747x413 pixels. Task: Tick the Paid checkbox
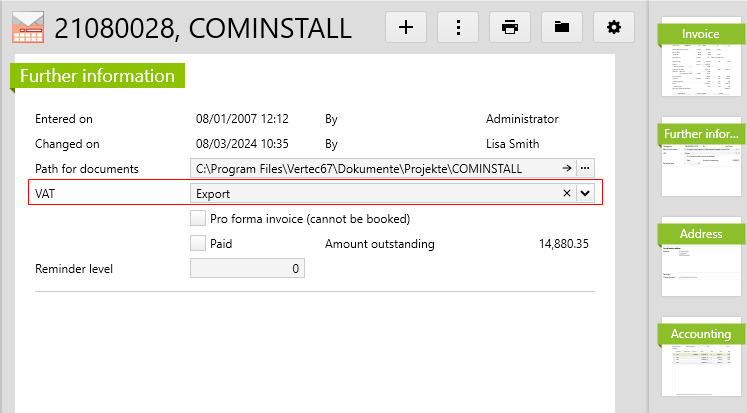(x=198, y=243)
